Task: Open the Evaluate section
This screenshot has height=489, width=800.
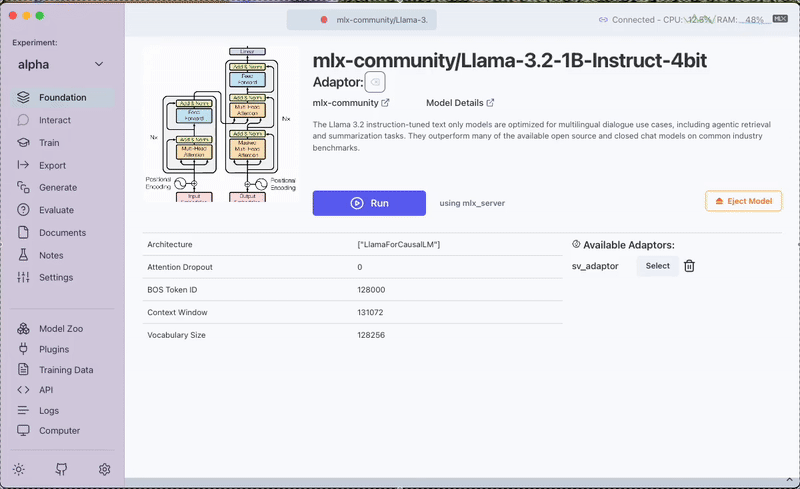Action: (56, 210)
